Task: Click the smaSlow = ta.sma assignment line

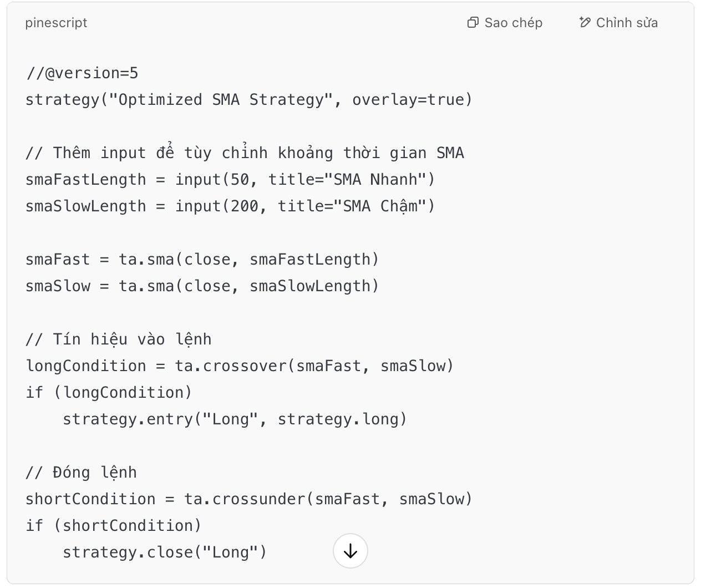Action: (x=202, y=286)
